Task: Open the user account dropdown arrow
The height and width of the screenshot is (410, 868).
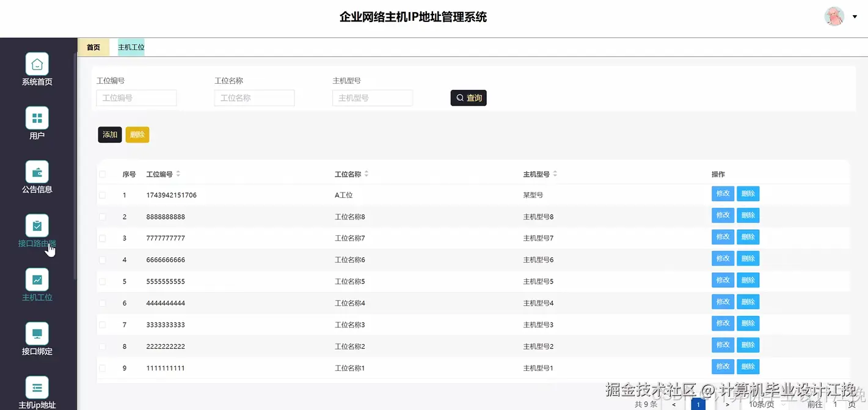Action: coord(855,16)
